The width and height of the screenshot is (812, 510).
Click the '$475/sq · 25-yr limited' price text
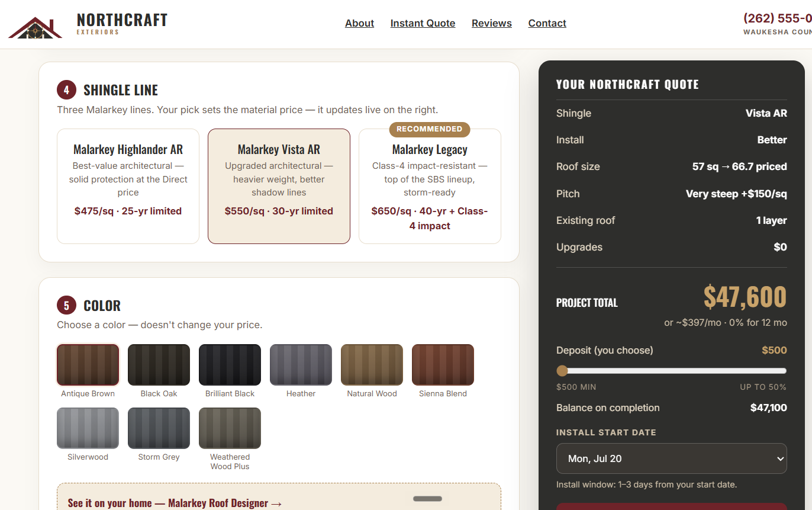tap(128, 211)
